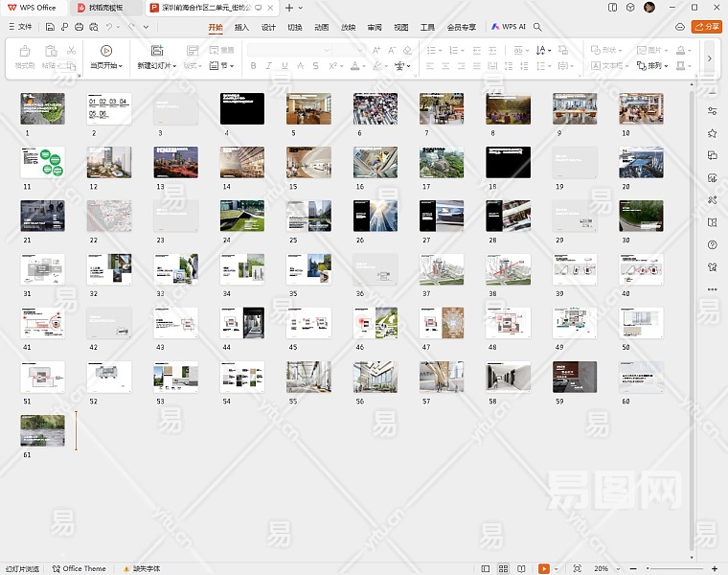Click the WPS AI button

[x=509, y=27]
